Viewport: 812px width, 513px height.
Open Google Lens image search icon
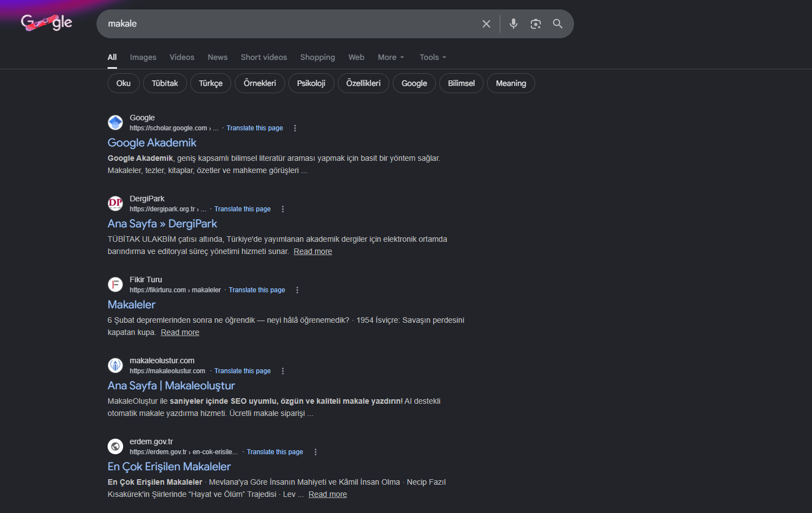[536, 24]
